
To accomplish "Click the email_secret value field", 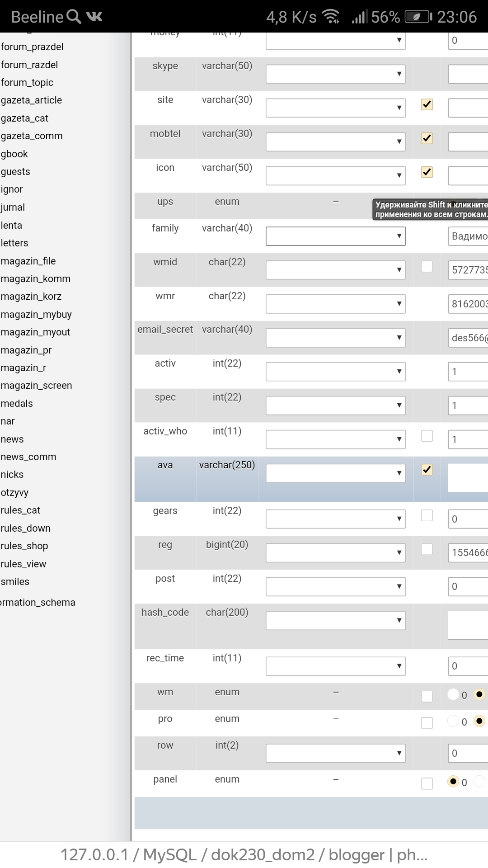I will click(468, 338).
